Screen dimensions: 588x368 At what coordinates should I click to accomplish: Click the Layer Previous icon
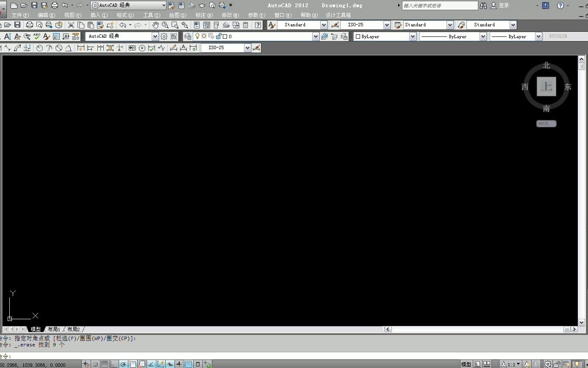(x=334, y=36)
